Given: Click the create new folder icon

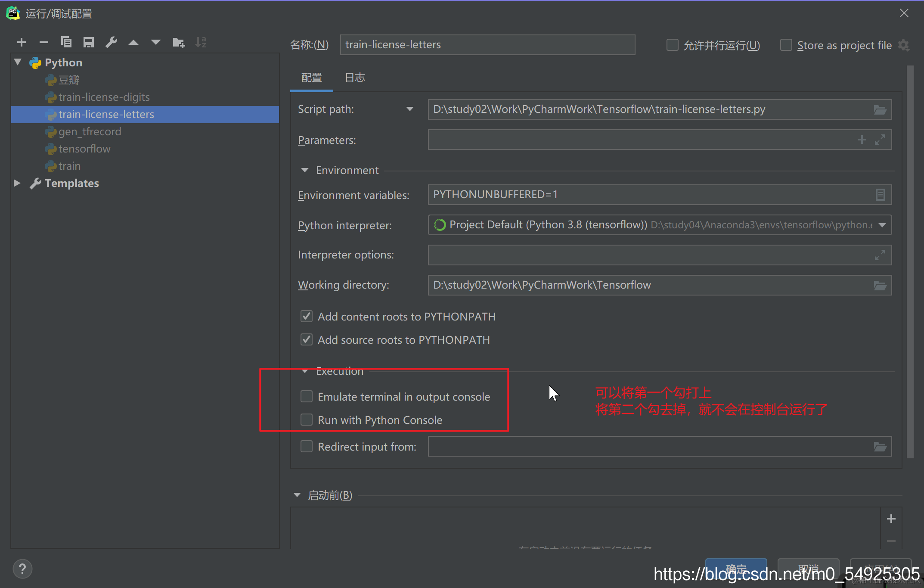Looking at the screenshot, I should point(178,42).
